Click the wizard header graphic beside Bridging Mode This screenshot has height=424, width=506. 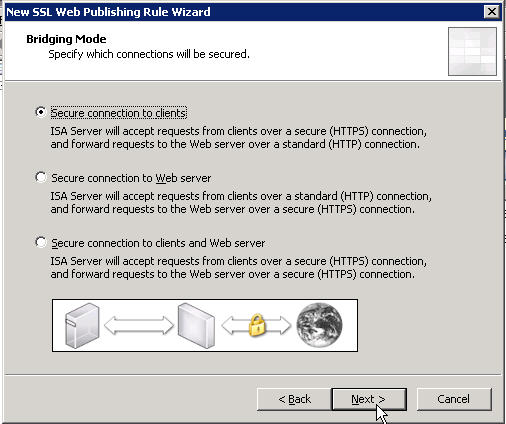click(472, 51)
